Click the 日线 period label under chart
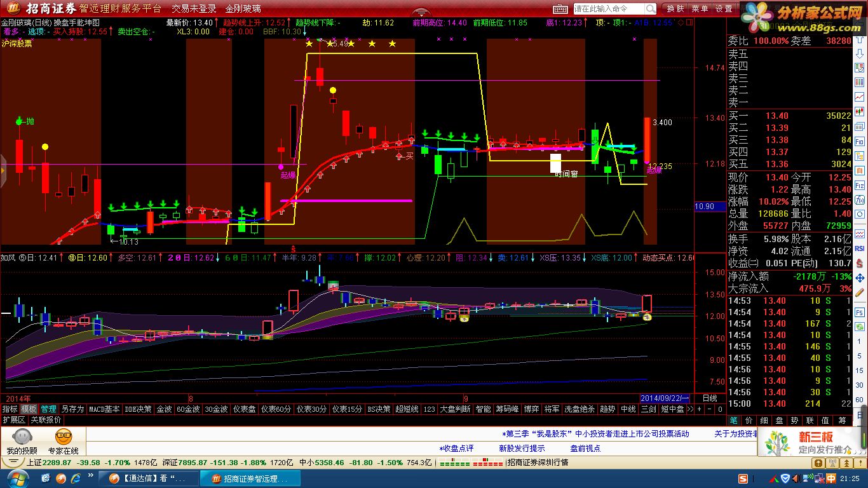The image size is (868, 488). pos(710,398)
